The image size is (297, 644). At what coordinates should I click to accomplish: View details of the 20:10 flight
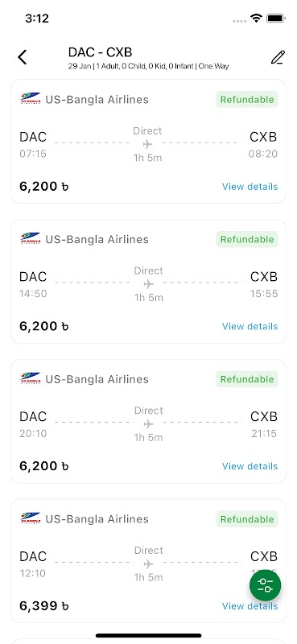[x=250, y=466]
